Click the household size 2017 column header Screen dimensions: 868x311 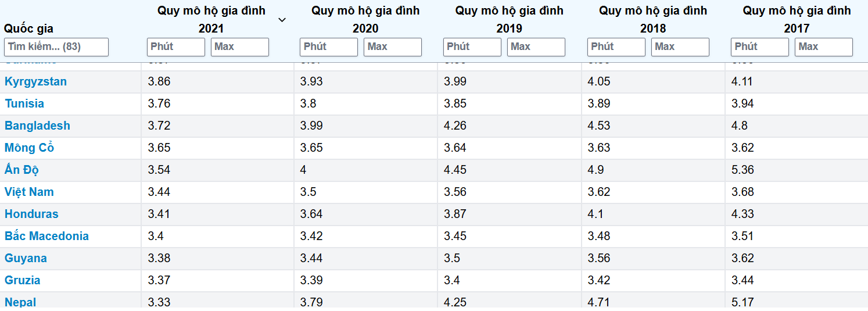point(797,19)
